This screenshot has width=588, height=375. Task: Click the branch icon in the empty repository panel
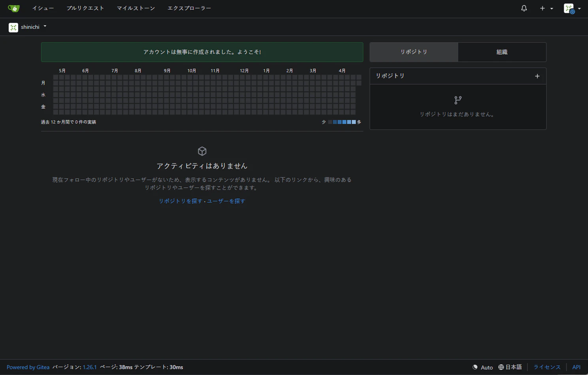[x=458, y=100]
